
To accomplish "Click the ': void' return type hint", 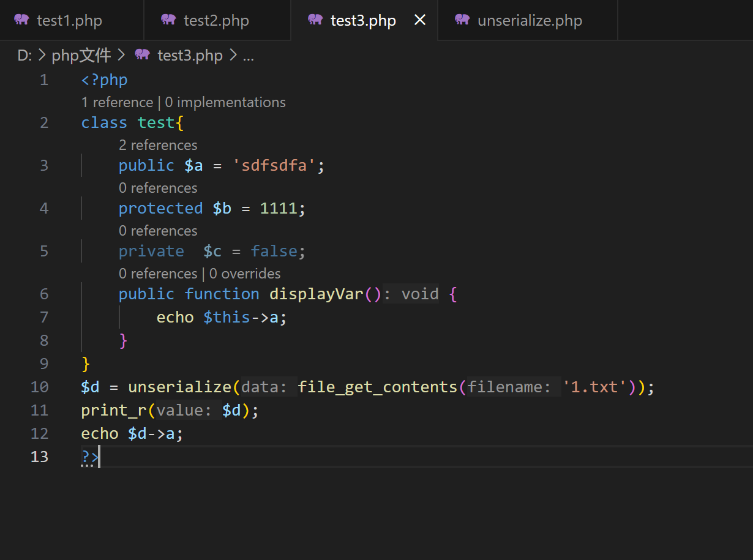I will [411, 294].
